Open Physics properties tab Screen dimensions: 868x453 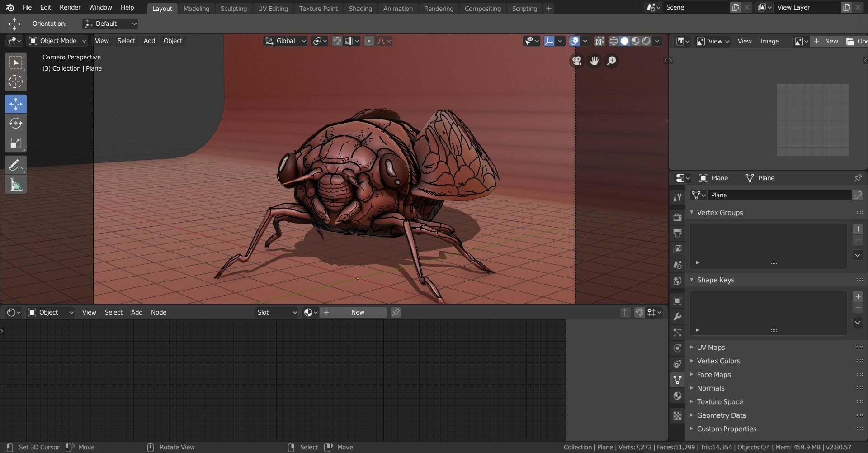(x=677, y=348)
